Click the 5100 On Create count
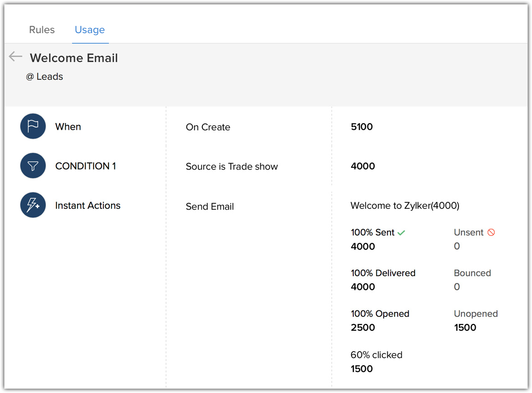 click(362, 127)
